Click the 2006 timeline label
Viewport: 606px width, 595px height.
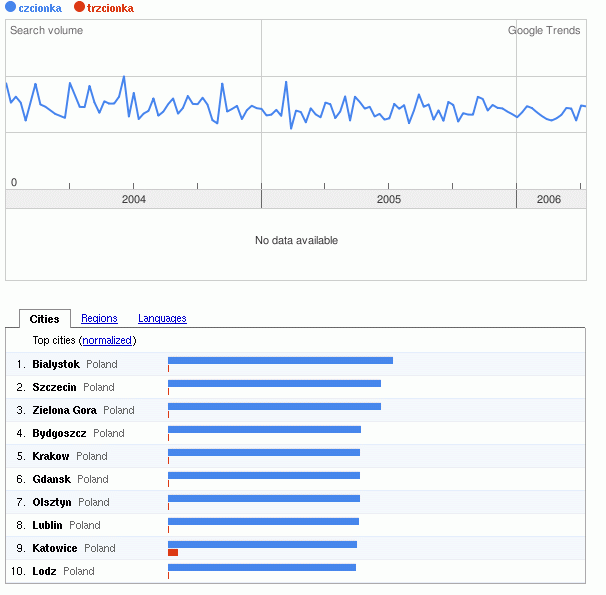(549, 200)
